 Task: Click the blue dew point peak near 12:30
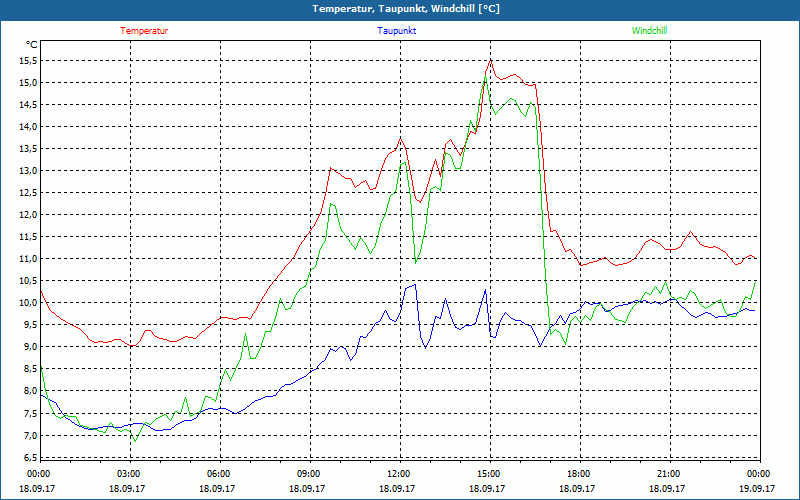[415, 285]
